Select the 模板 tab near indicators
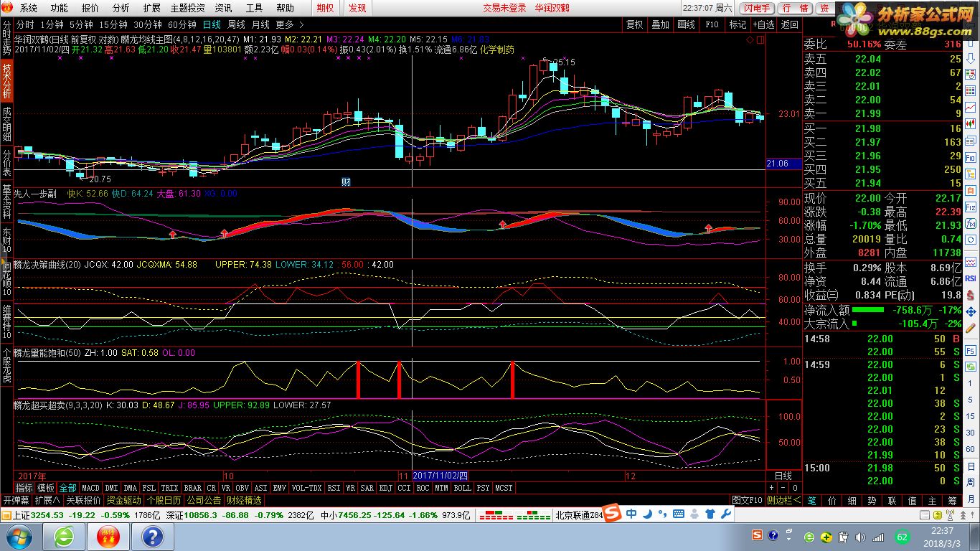 (46, 488)
